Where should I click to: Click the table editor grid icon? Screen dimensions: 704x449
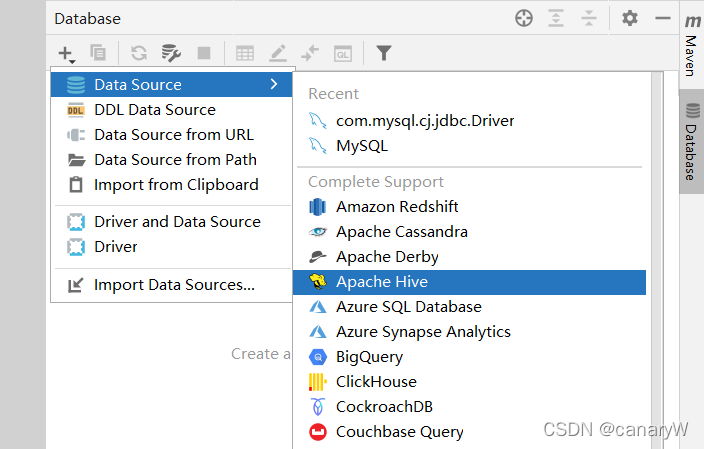[245, 53]
